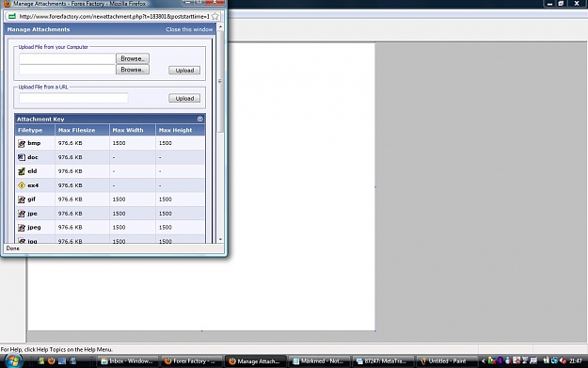Click the popup vertical scrollbar thumb
The width and height of the screenshot is (588, 368).
[220, 81]
